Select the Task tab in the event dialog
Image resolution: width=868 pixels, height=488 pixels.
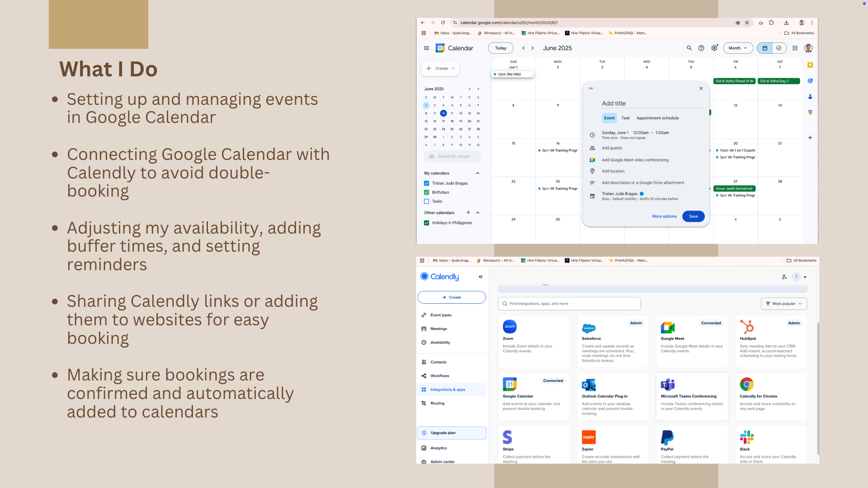(625, 118)
